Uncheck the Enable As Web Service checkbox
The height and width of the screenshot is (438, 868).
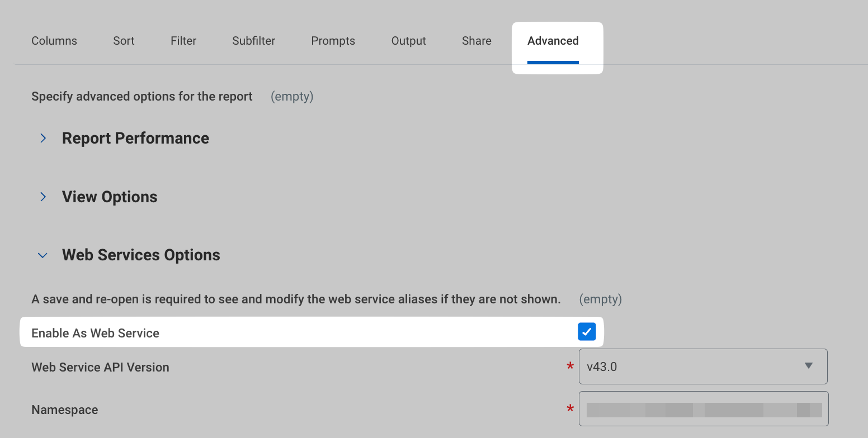coord(587,332)
